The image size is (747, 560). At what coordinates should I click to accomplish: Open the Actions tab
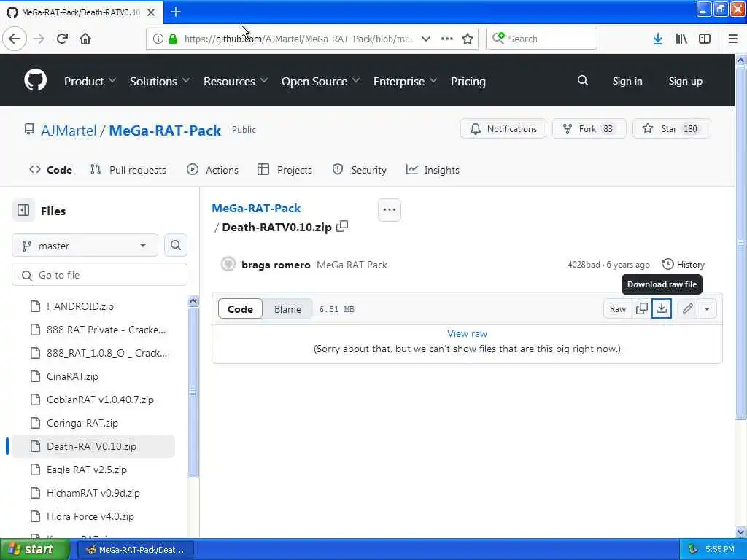point(212,170)
